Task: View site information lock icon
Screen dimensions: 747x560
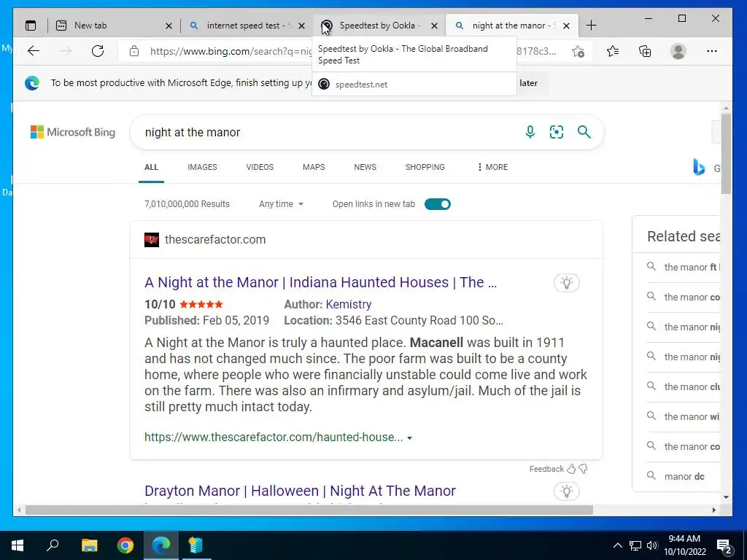Action: click(134, 51)
